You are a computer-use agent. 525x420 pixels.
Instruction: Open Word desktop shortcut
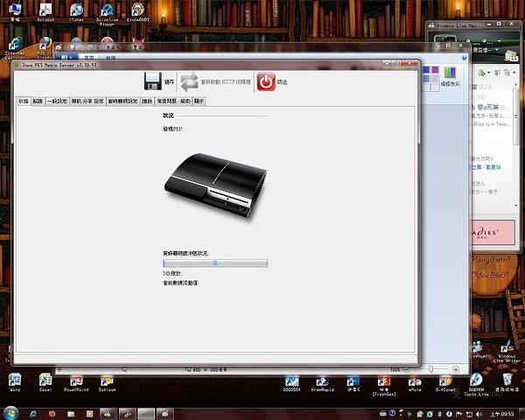pyautogui.click(x=15, y=382)
